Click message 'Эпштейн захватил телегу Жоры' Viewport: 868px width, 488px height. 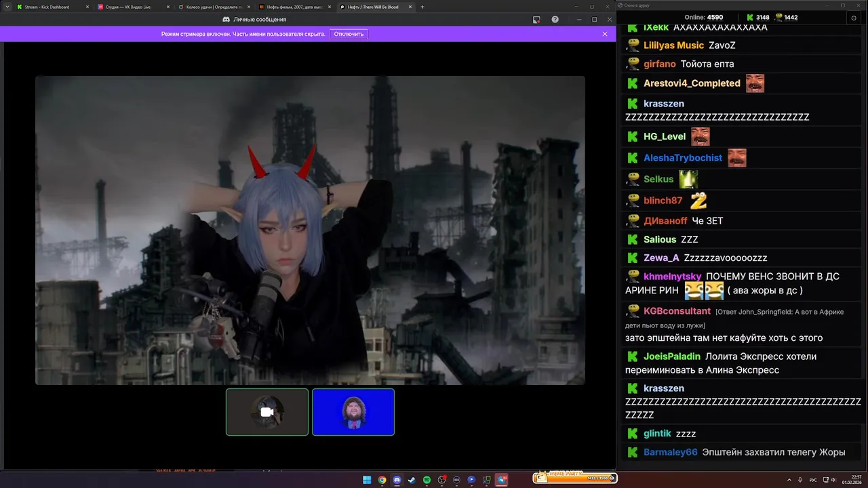(x=773, y=452)
